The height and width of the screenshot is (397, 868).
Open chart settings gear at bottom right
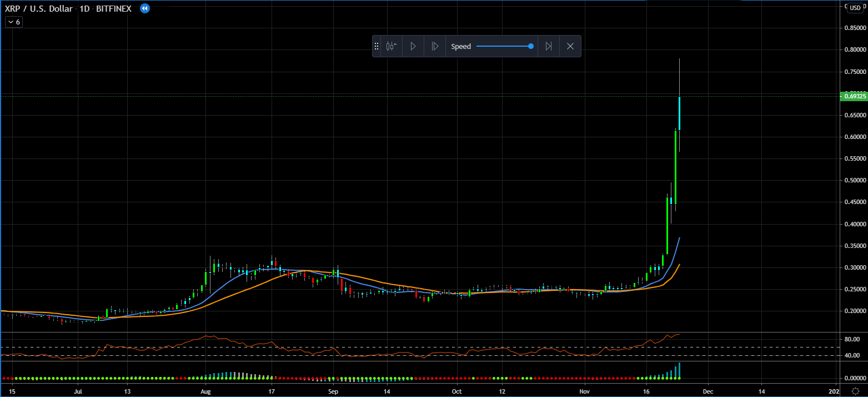pos(856,390)
